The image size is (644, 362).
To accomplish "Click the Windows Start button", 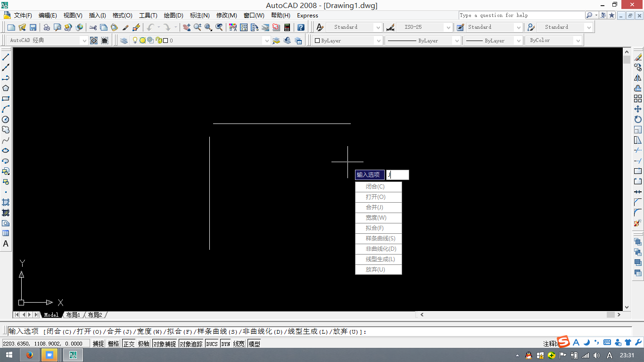I will [x=9, y=355].
